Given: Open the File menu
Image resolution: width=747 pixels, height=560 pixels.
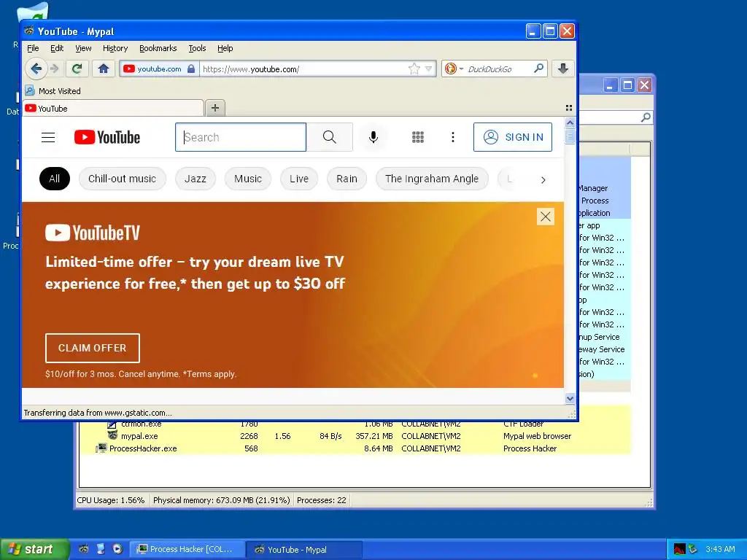Looking at the screenshot, I should tap(33, 48).
